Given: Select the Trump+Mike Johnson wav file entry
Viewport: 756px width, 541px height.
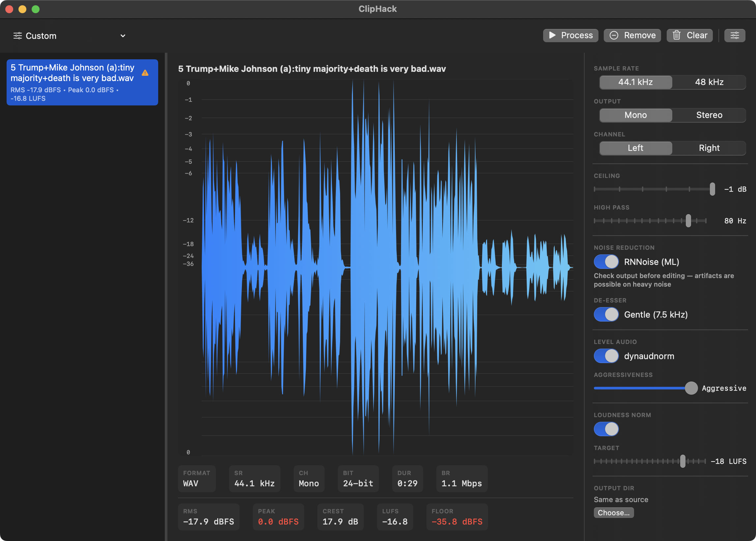Looking at the screenshot, I should (82, 82).
